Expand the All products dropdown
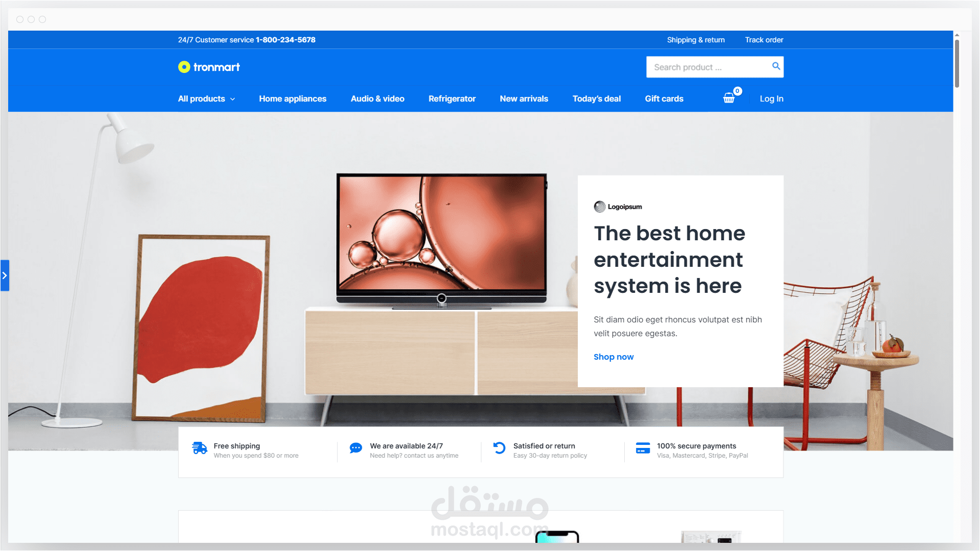Viewport: 980px width, 551px height. point(206,99)
